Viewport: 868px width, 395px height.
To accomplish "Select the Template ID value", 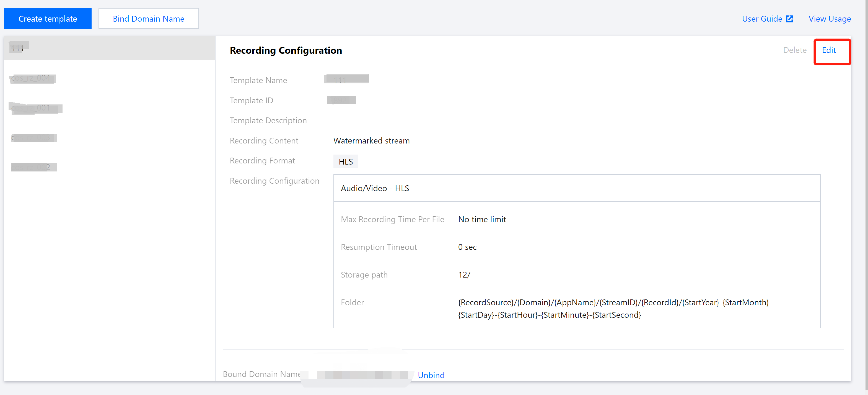I will click(341, 100).
